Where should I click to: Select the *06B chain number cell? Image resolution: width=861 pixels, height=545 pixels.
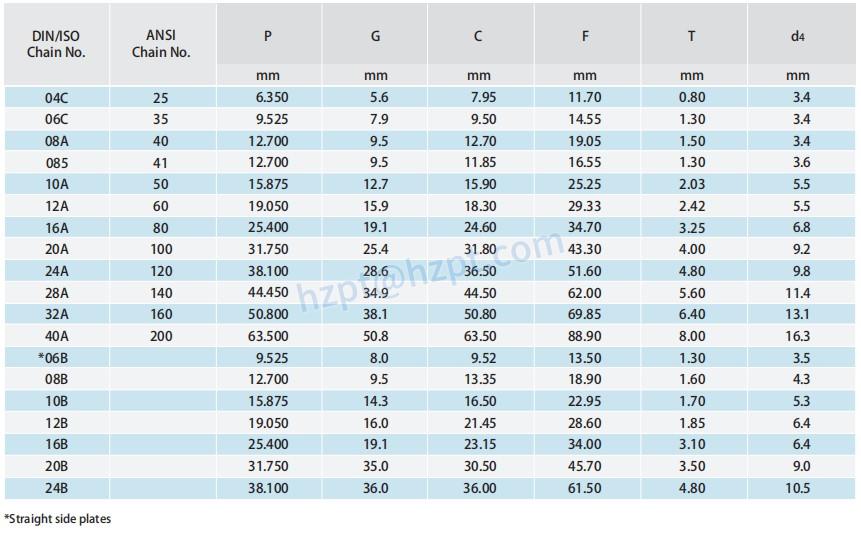click(x=55, y=358)
